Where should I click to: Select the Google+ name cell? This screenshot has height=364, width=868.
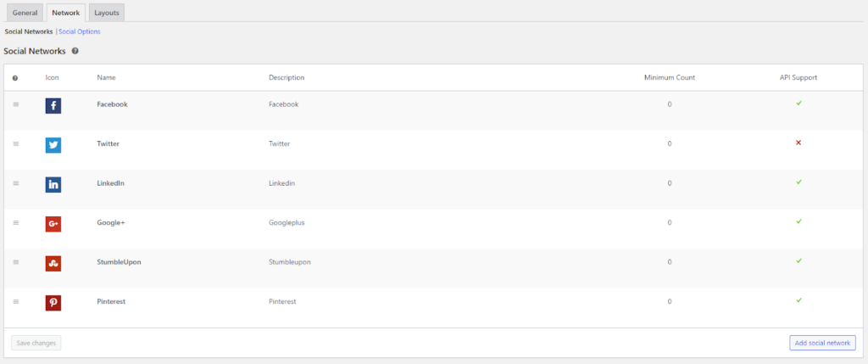pos(111,222)
